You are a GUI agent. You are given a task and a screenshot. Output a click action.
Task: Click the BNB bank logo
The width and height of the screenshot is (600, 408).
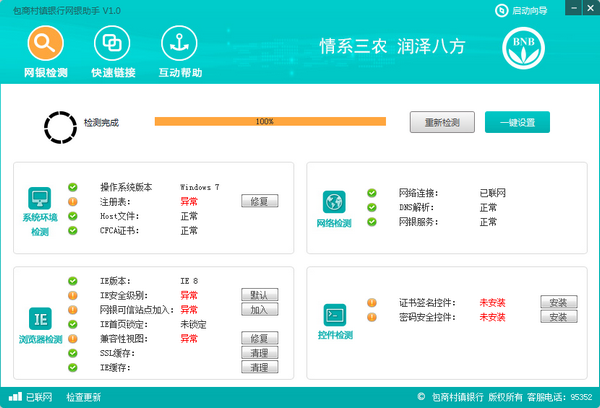pyautogui.click(x=523, y=48)
